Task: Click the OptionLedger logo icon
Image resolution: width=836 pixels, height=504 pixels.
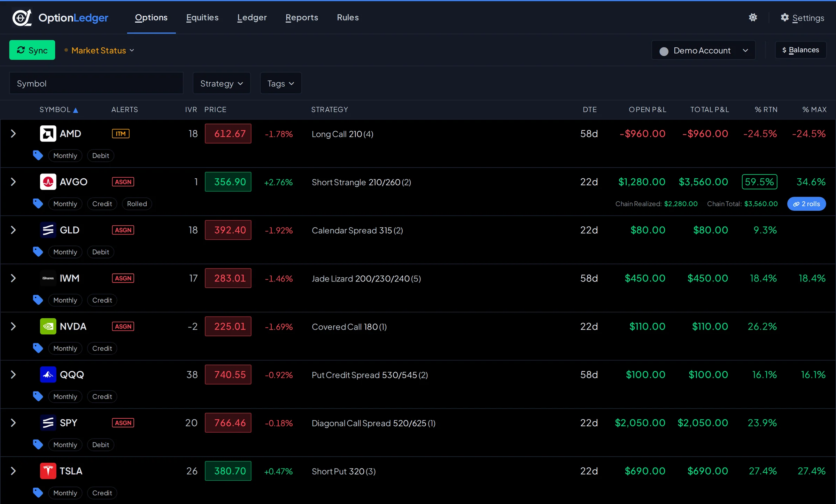Action: tap(22, 17)
